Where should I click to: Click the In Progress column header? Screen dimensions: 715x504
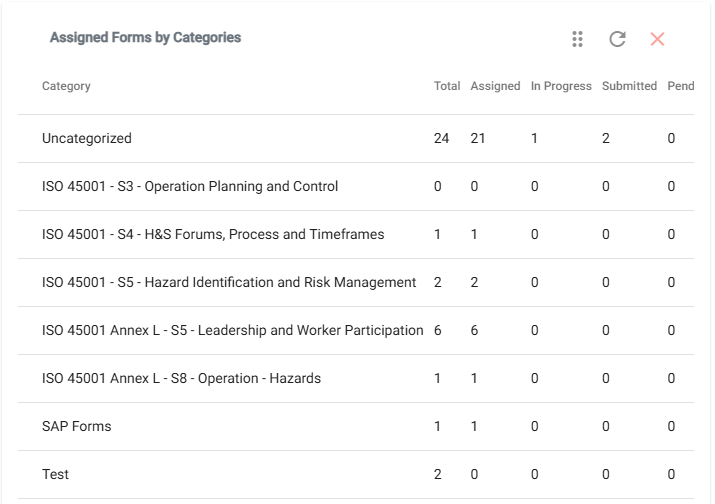click(x=561, y=86)
